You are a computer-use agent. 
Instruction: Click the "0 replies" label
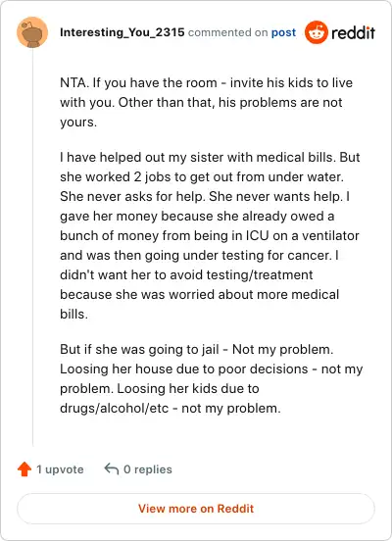(148, 469)
